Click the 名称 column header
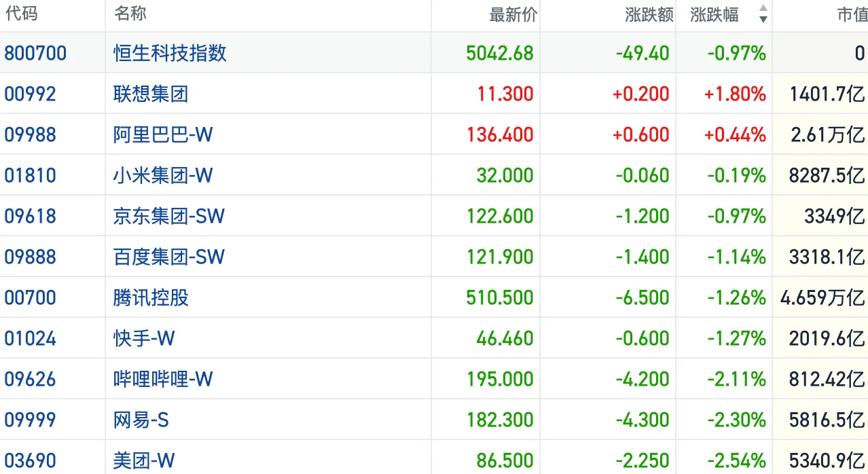868x474 pixels. [x=130, y=14]
